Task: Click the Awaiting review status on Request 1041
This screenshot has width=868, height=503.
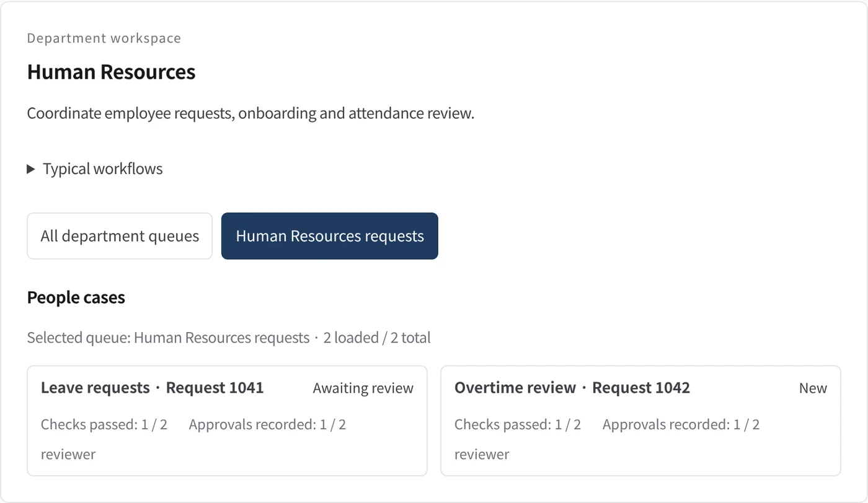Action: pos(363,388)
